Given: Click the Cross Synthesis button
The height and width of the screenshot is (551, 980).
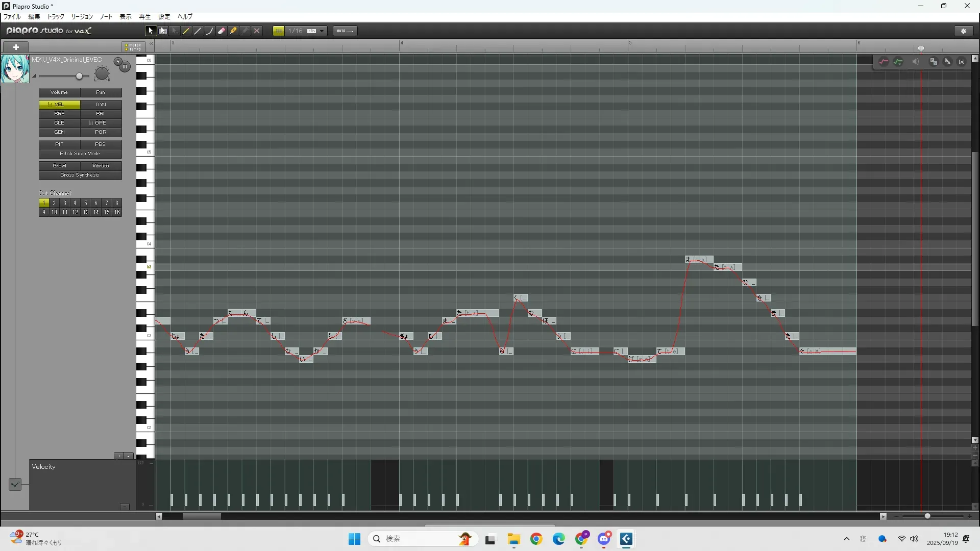Looking at the screenshot, I should [80, 175].
